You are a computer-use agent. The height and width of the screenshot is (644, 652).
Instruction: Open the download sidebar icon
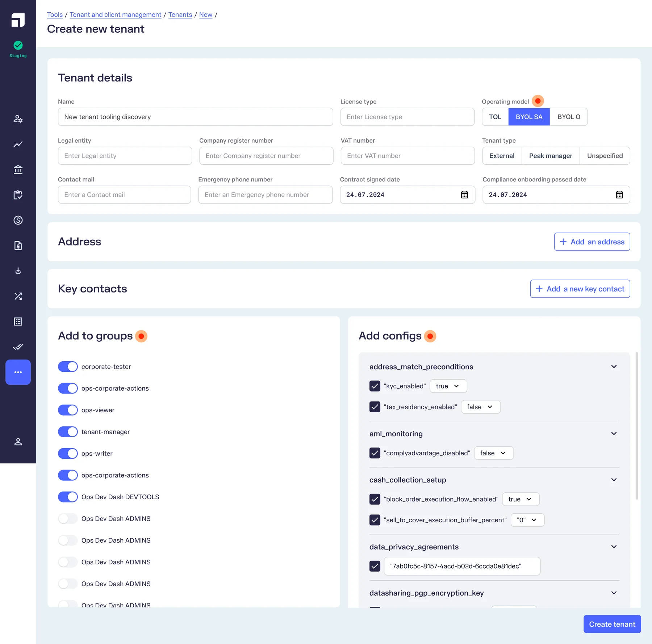click(18, 271)
